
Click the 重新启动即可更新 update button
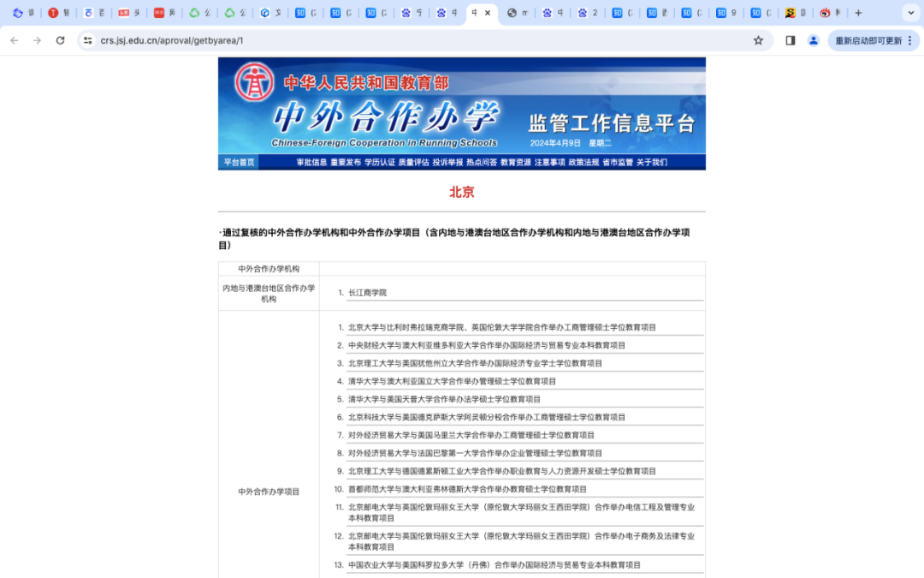tap(868, 41)
